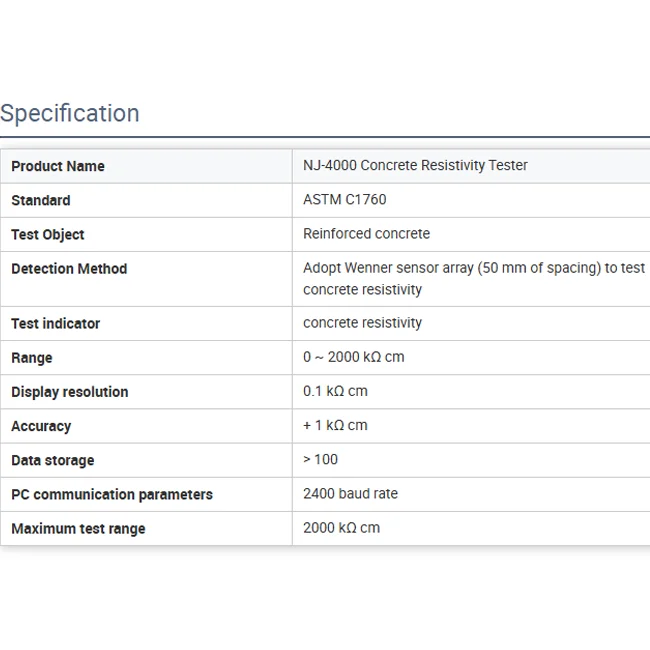Image resolution: width=650 pixels, height=650 pixels.
Task: Select the 0.1 kΩ cm value
Action: point(335,390)
